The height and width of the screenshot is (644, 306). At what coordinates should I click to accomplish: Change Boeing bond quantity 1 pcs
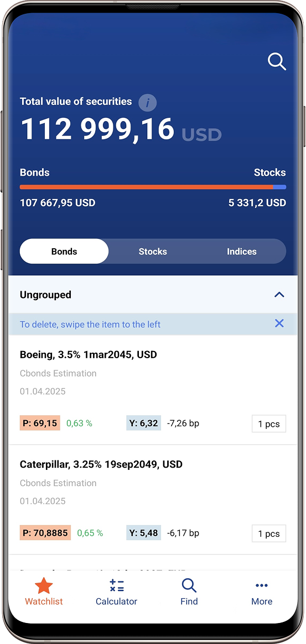click(x=269, y=424)
